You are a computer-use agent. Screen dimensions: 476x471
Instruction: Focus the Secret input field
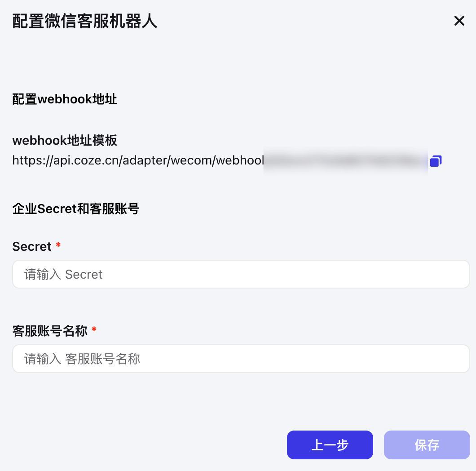click(241, 274)
